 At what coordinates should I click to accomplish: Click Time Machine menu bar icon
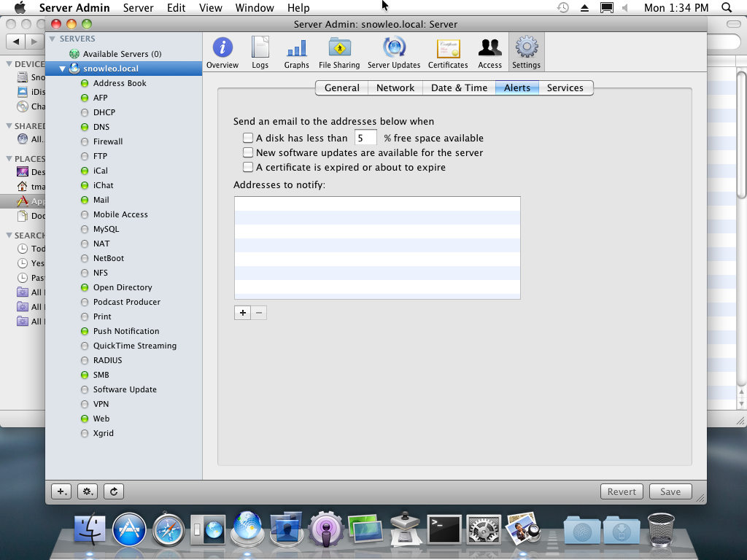tap(563, 7)
